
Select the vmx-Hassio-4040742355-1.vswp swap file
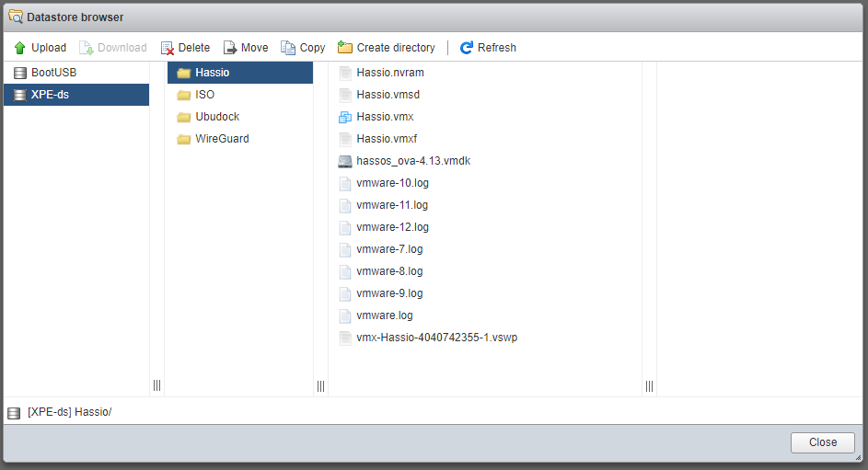click(x=436, y=338)
